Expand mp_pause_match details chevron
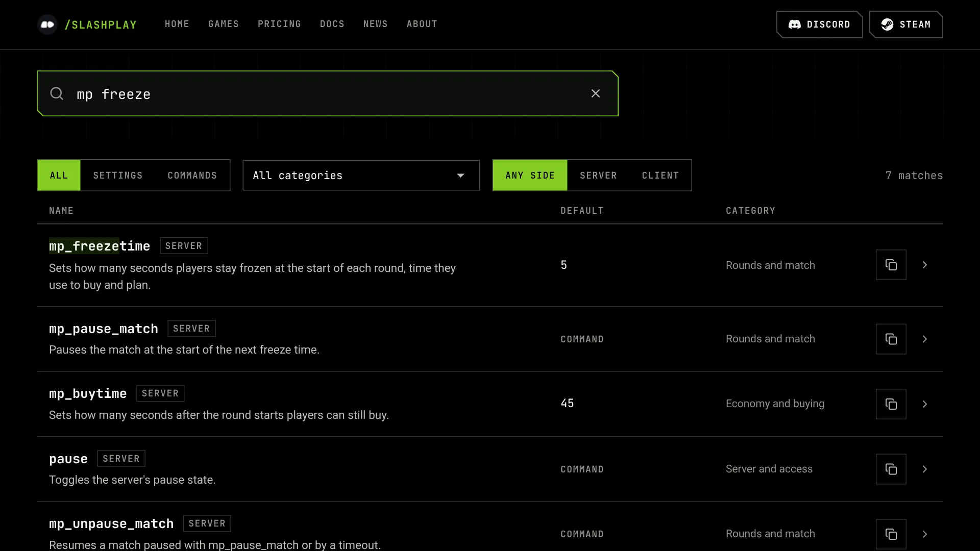Viewport: 980px width, 551px height. point(925,339)
